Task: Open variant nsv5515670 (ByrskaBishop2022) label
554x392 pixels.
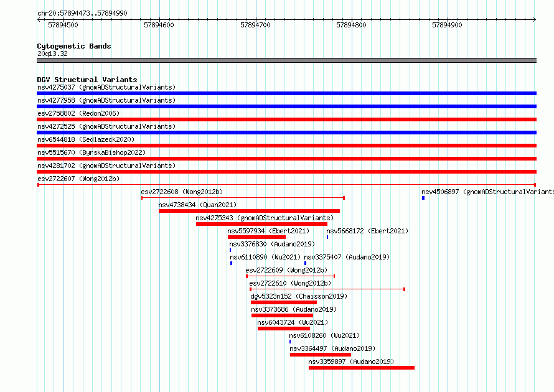Action: pyautogui.click(x=92, y=152)
